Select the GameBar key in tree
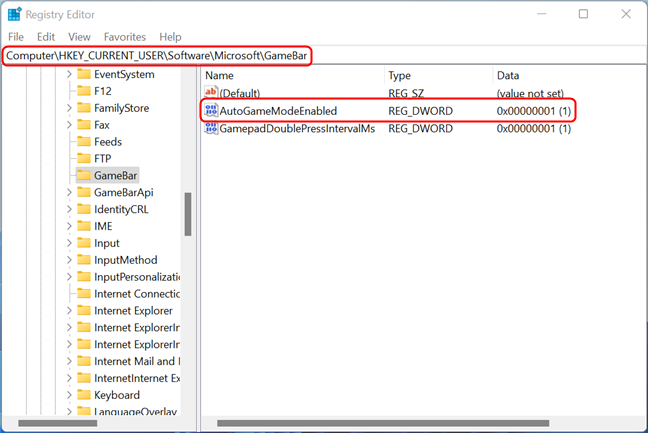Image resolution: width=648 pixels, height=433 pixels. (x=115, y=176)
